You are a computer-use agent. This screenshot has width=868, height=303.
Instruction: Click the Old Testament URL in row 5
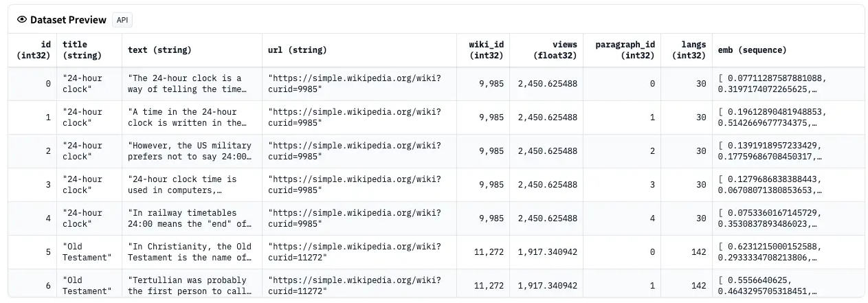[355, 252]
